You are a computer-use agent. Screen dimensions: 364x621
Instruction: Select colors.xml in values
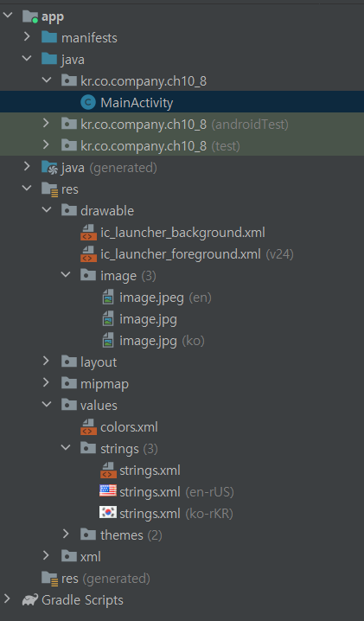click(129, 426)
